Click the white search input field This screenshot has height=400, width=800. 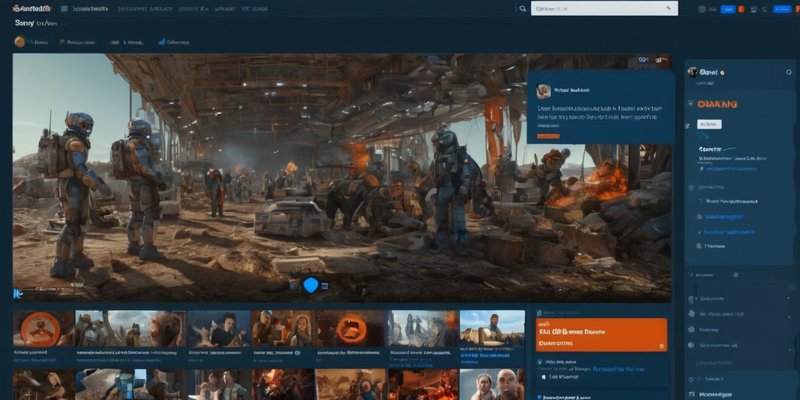click(x=604, y=9)
